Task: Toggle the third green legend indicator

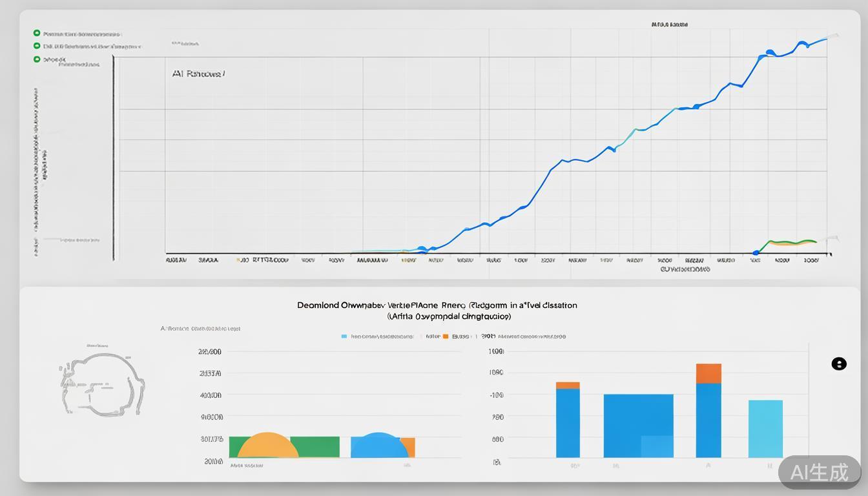Action: pos(37,59)
